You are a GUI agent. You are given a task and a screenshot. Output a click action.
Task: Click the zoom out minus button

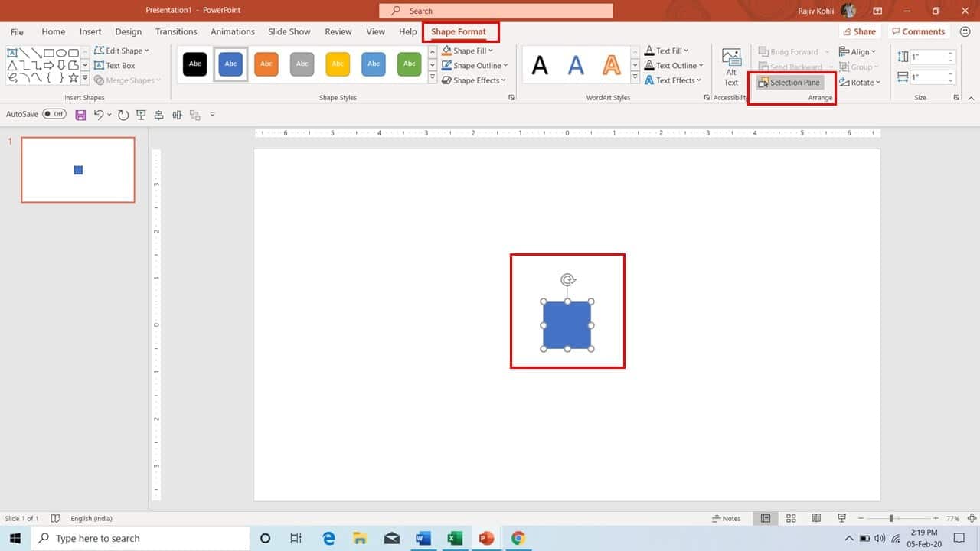(x=861, y=518)
